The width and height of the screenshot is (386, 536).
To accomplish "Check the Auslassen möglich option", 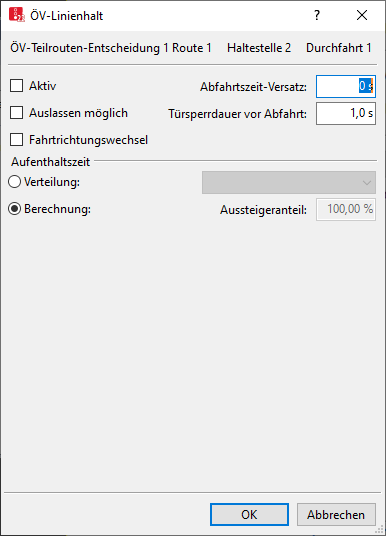I will 16,113.
